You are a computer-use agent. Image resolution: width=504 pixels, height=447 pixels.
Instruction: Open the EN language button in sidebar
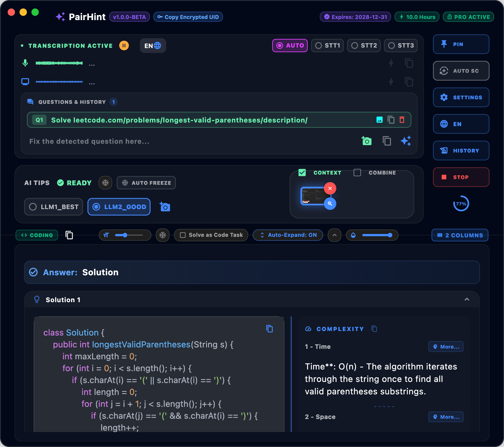[x=461, y=124]
